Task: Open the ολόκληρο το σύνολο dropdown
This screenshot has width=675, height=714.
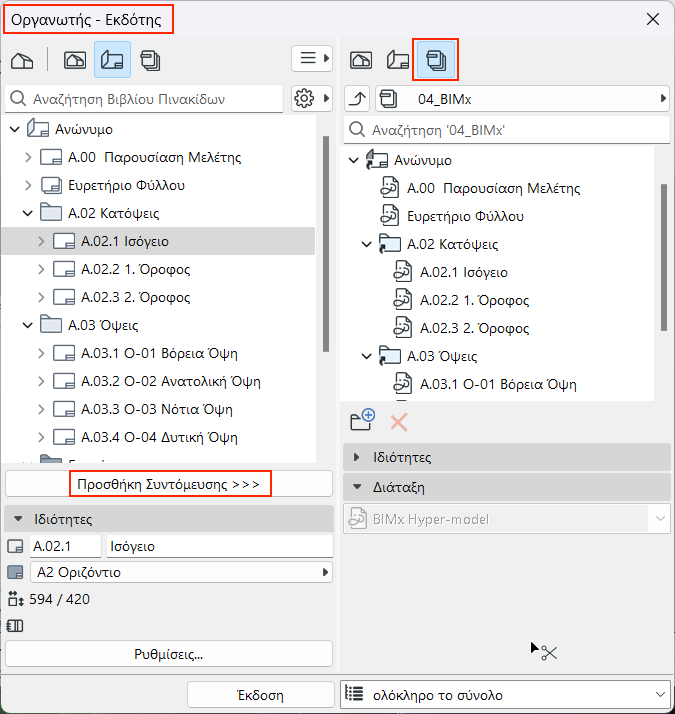Action: pyautogui.click(x=505, y=695)
